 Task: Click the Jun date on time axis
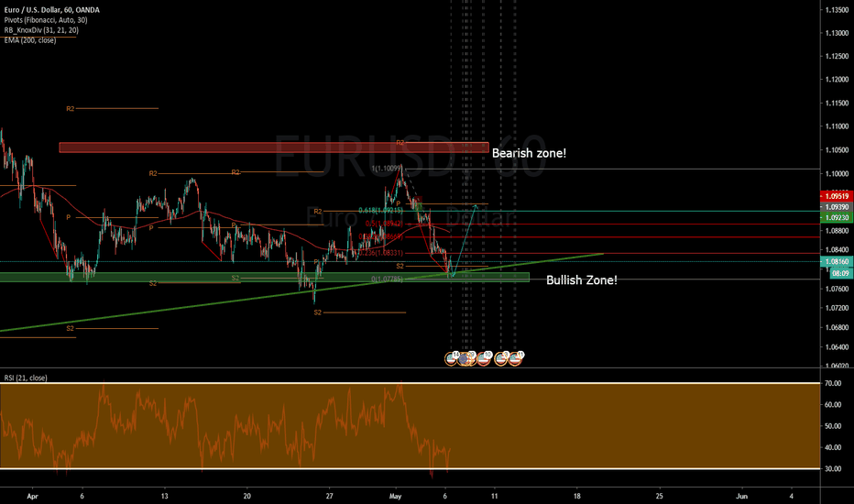pyautogui.click(x=741, y=496)
